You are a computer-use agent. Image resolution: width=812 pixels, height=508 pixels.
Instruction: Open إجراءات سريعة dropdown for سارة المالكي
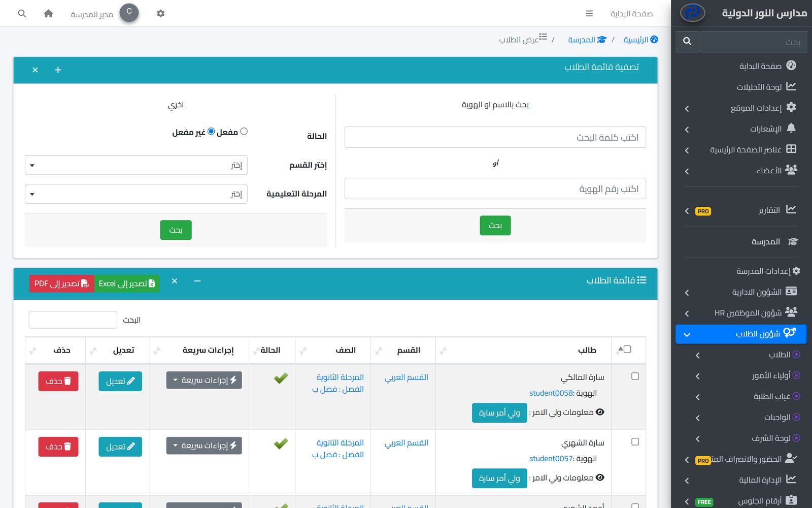[204, 380]
